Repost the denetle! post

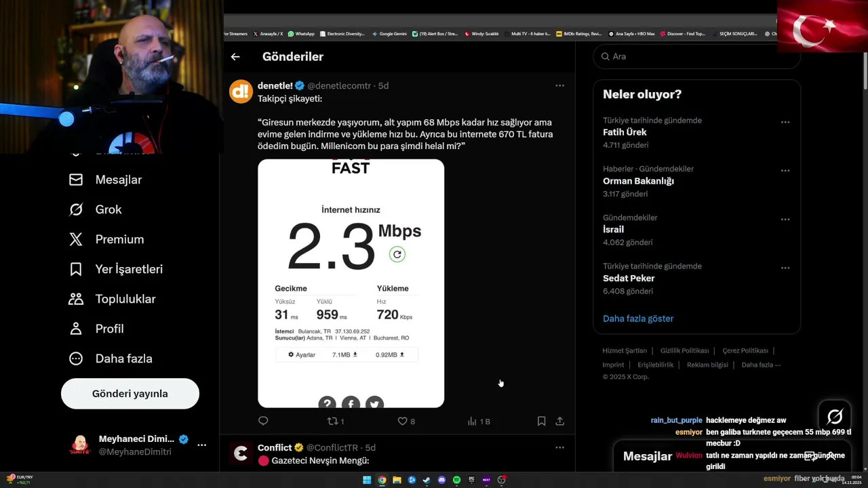pyautogui.click(x=332, y=421)
